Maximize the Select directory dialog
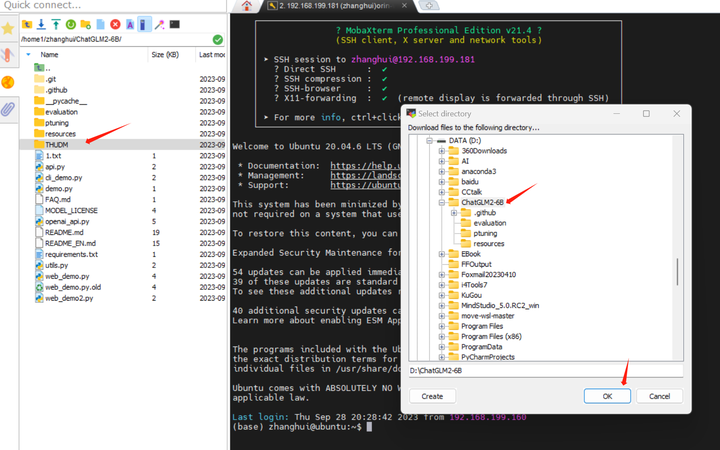 pyautogui.click(x=646, y=113)
